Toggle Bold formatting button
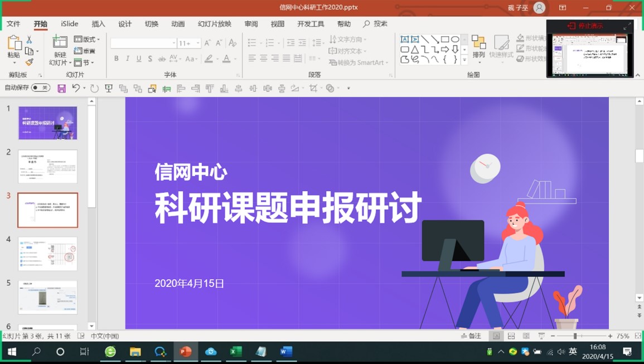Viewport: 644px width, 364px height. (116, 59)
